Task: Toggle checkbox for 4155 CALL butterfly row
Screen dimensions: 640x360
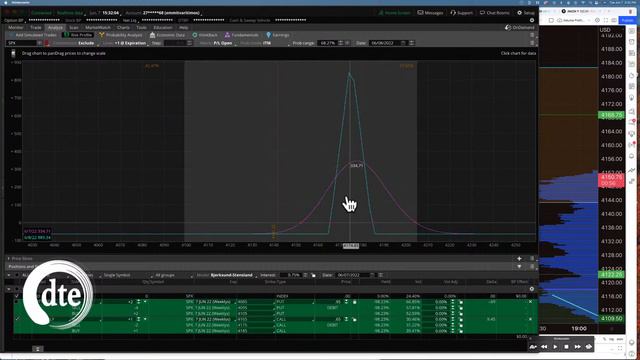Action: pos(17,319)
